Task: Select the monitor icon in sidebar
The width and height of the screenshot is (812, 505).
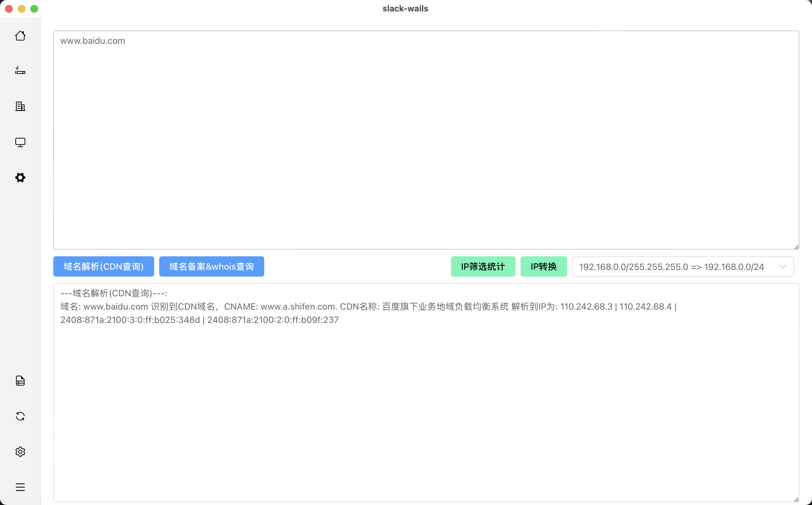Action: 20,142
